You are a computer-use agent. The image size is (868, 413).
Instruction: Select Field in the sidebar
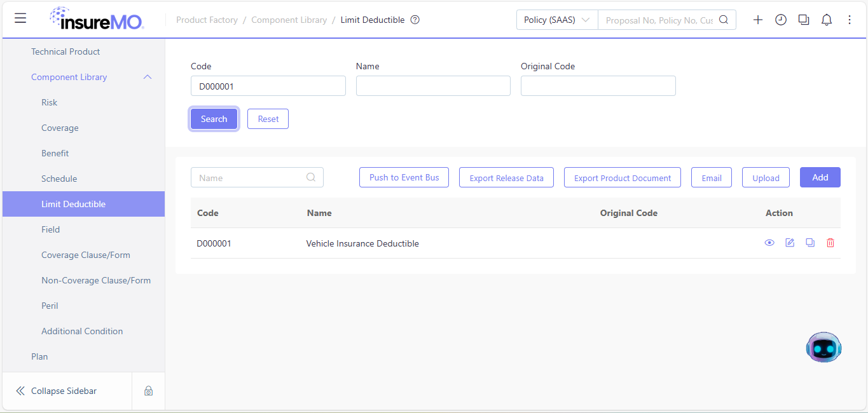(51, 229)
